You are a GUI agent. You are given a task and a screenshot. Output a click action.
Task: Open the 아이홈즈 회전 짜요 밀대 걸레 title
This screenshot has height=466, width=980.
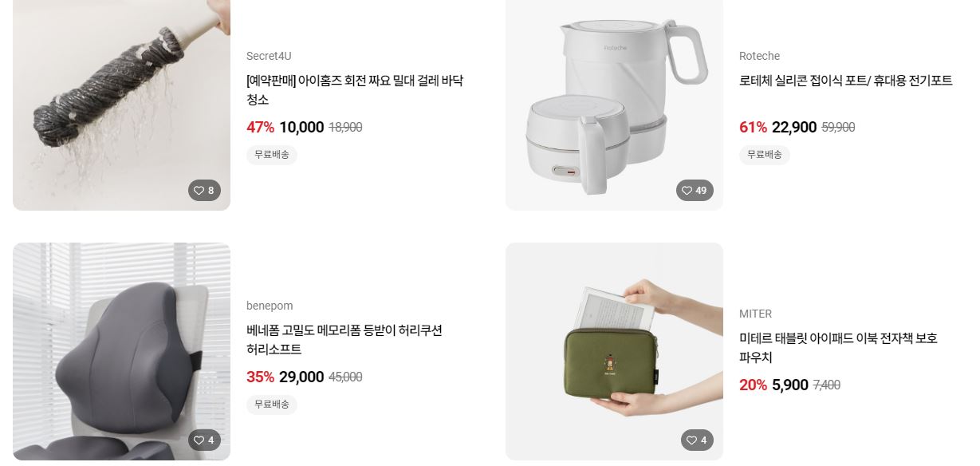pyautogui.click(x=355, y=90)
